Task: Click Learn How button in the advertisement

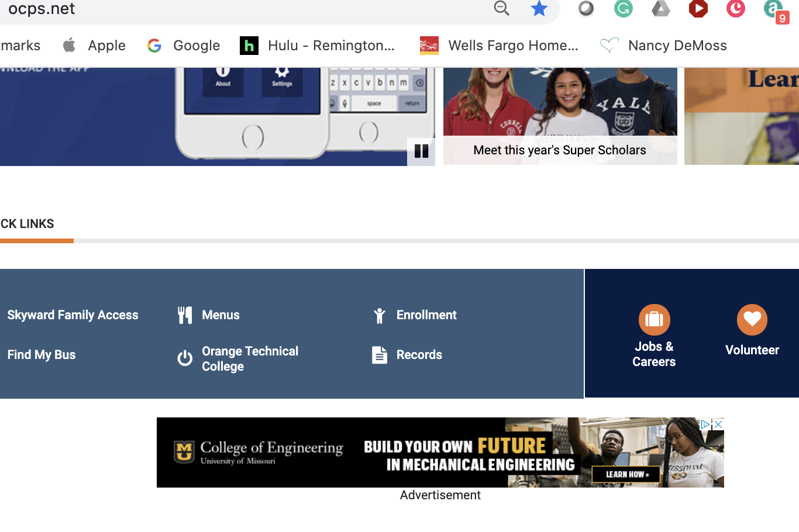Action: [x=626, y=474]
